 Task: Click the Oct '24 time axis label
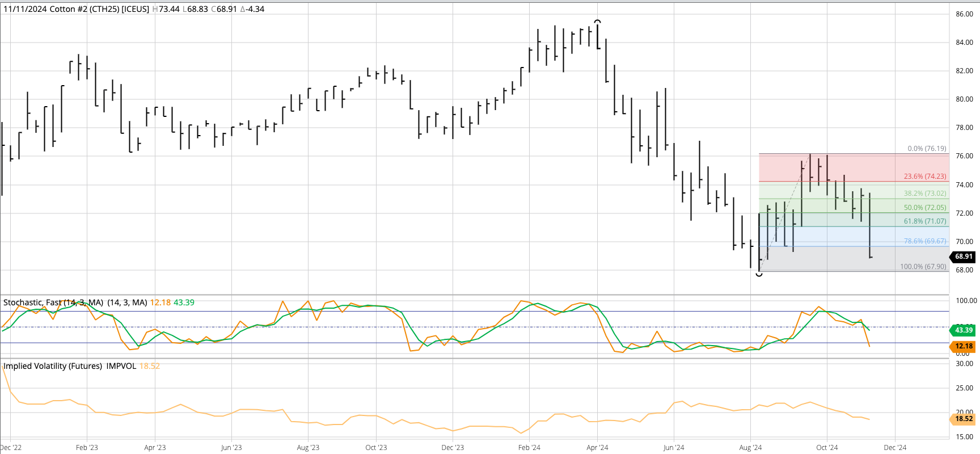coord(826,448)
